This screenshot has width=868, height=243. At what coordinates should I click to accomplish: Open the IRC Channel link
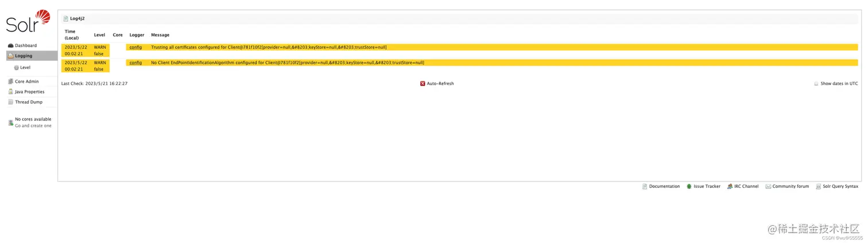click(x=746, y=186)
